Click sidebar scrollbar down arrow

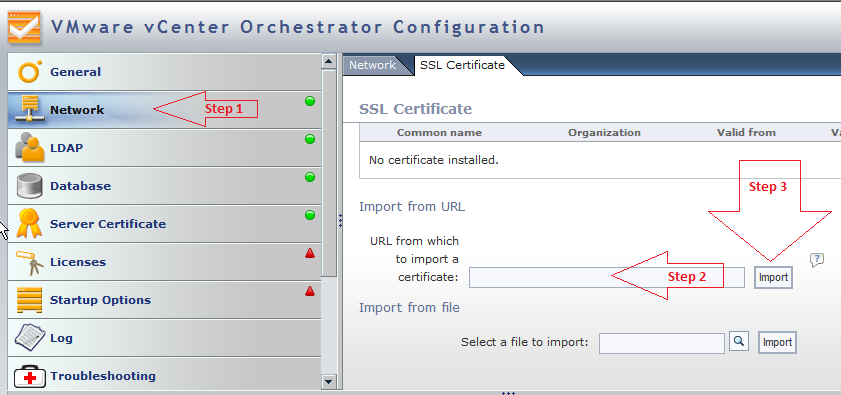coord(329,382)
